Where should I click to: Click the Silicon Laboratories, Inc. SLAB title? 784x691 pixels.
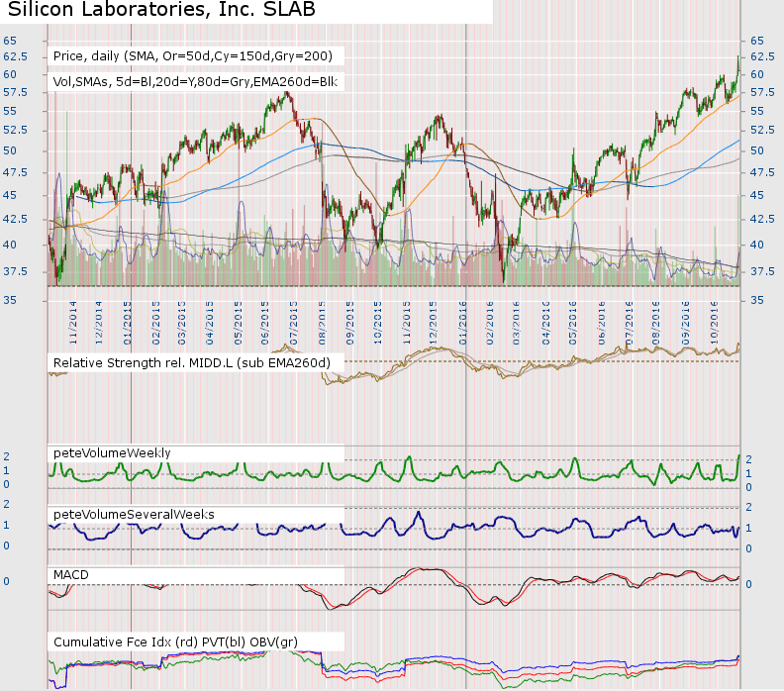161,9
